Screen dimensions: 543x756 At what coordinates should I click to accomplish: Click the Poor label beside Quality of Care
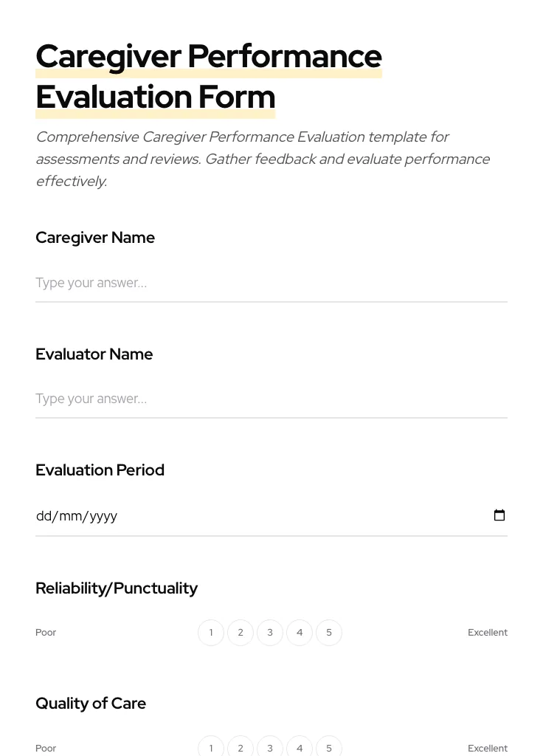(46, 748)
